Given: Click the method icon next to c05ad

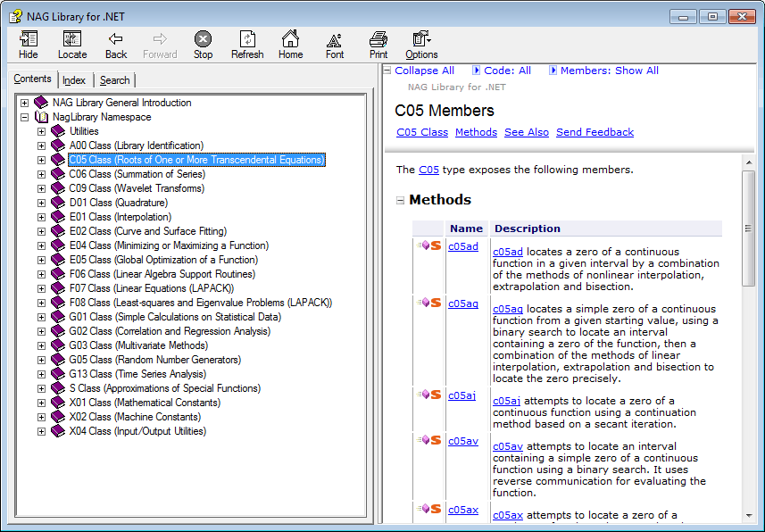Looking at the screenshot, I should (x=428, y=245).
